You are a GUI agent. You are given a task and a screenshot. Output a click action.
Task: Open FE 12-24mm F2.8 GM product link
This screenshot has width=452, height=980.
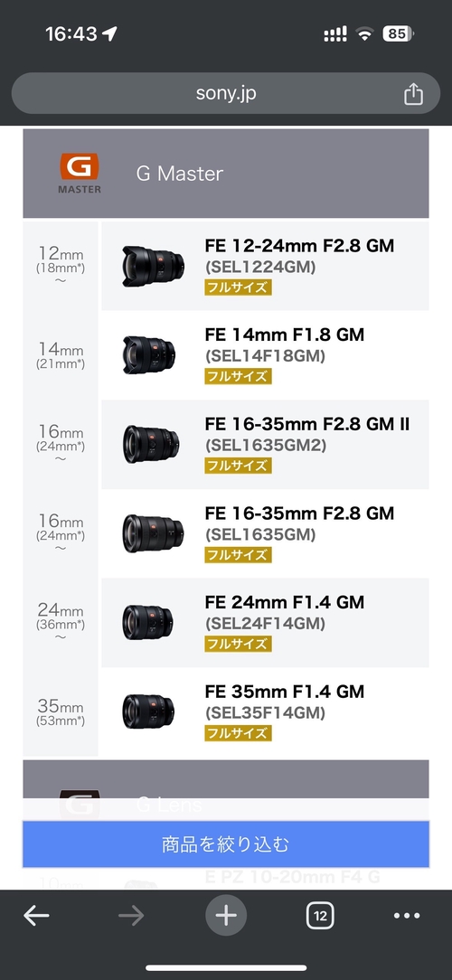pyautogui.click(x=299, y=246)
